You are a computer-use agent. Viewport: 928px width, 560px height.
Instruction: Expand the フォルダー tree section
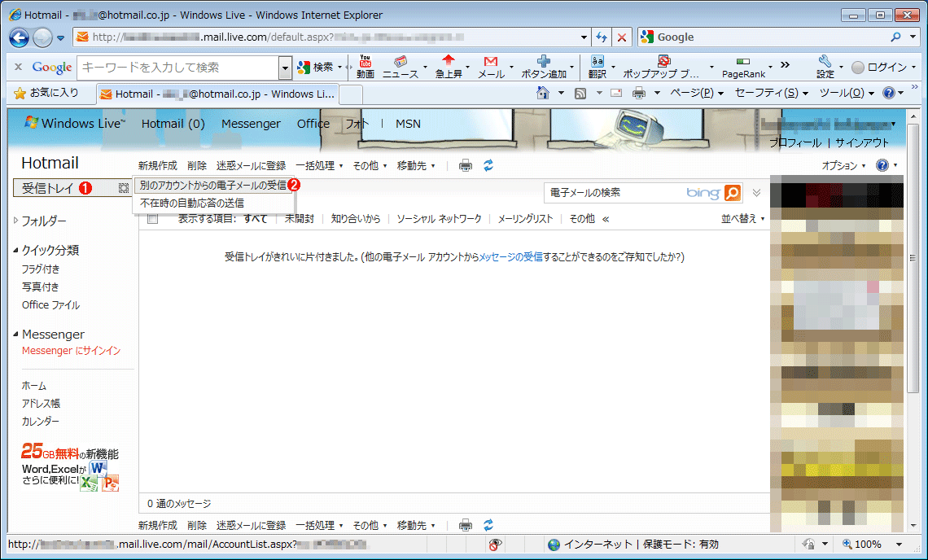[x=16, y=221]
